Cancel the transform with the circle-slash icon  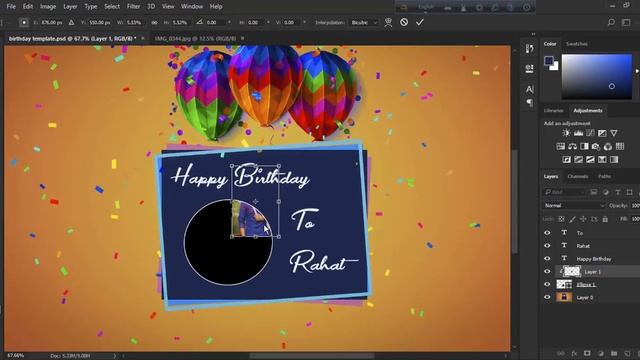tap(404, 22)
